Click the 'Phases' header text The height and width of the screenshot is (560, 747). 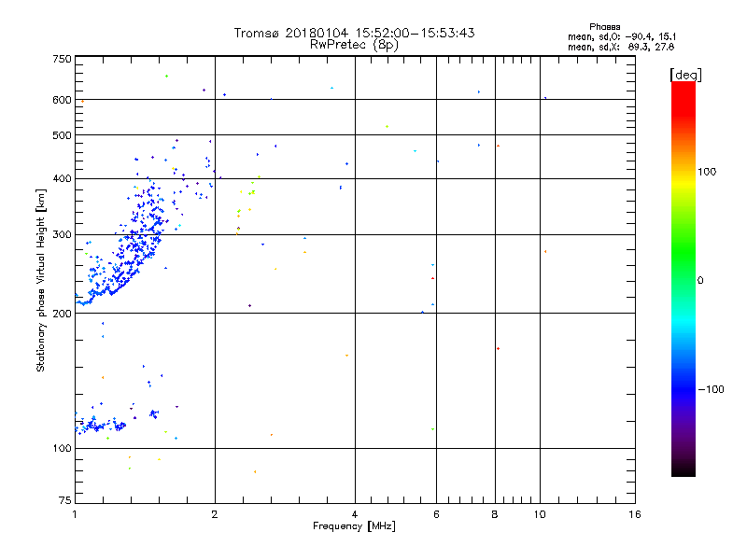tap(604, 27)
